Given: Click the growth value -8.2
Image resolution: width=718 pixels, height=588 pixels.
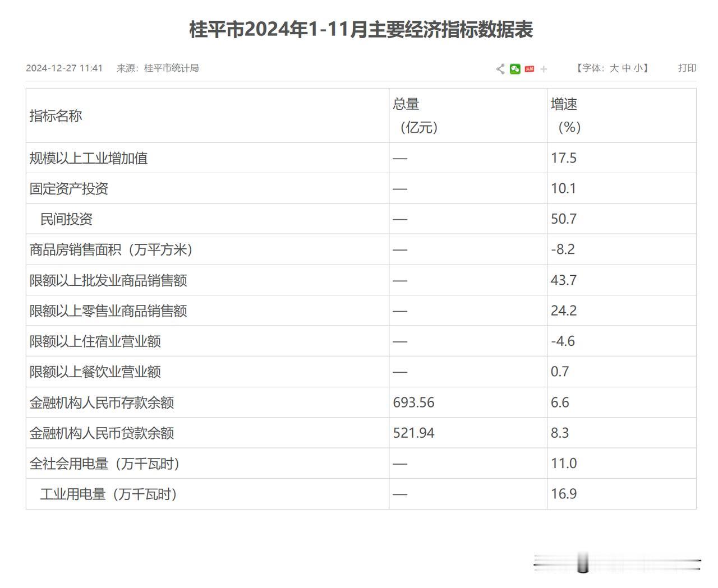Looking at the screenshot, I should 563,249.
